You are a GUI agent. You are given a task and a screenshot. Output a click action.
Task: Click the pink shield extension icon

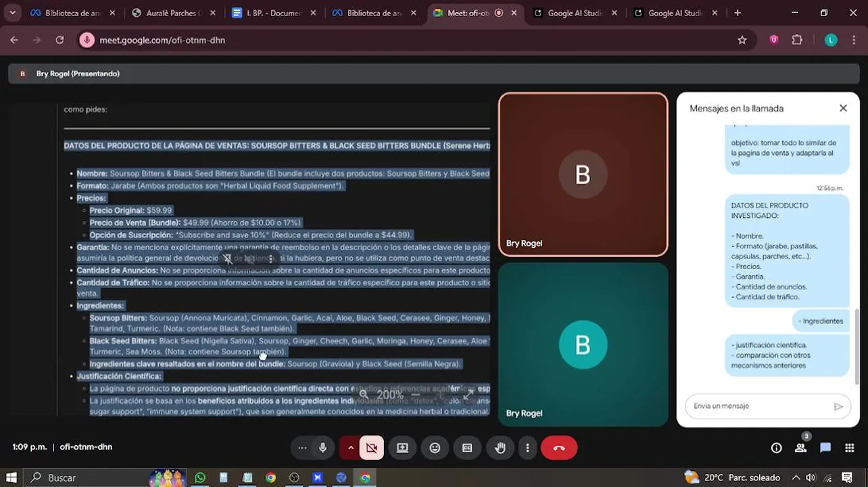[774, 40]
